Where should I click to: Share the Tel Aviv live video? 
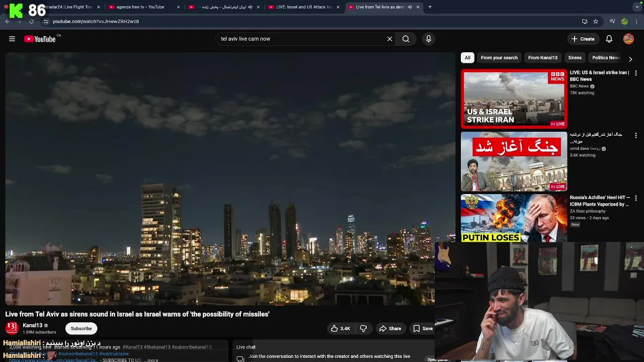[x=390, y=328]
